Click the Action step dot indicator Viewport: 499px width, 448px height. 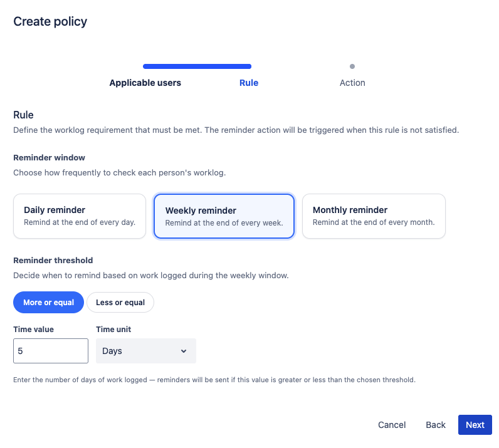pos(352,66)
